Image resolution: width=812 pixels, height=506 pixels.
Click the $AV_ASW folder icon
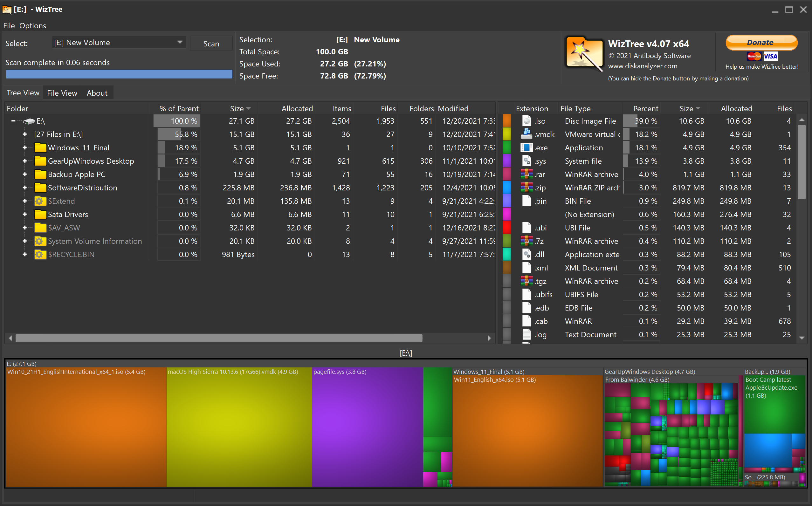tap(40, 228)
